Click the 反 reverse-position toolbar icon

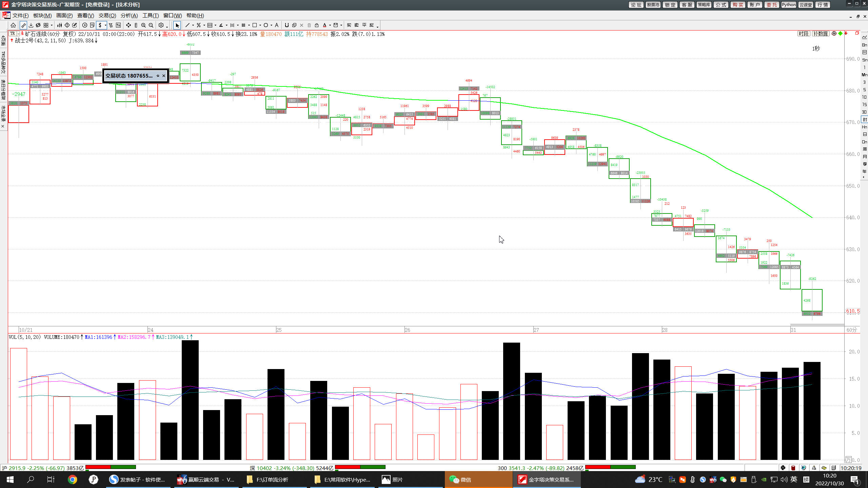coord(372,25)
